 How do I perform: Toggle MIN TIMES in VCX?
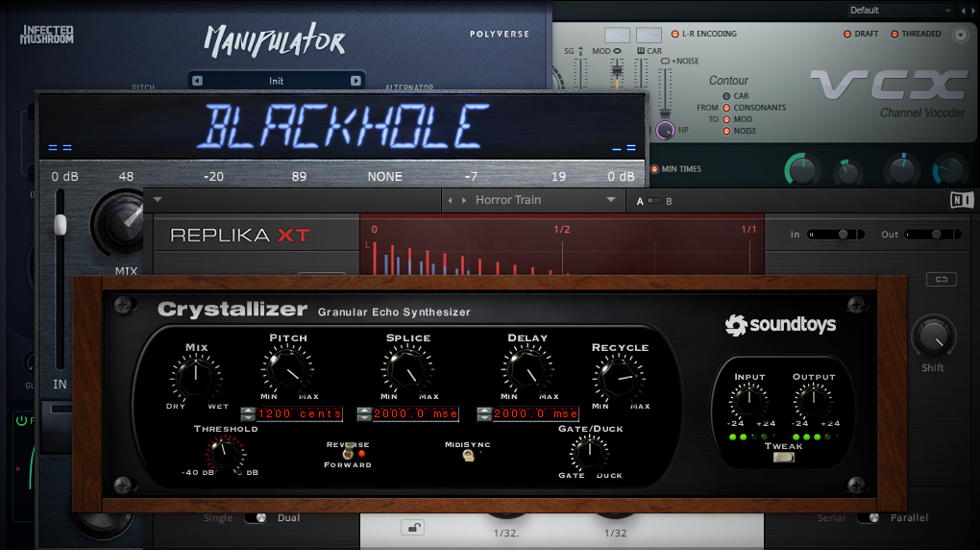coord(654,169)
